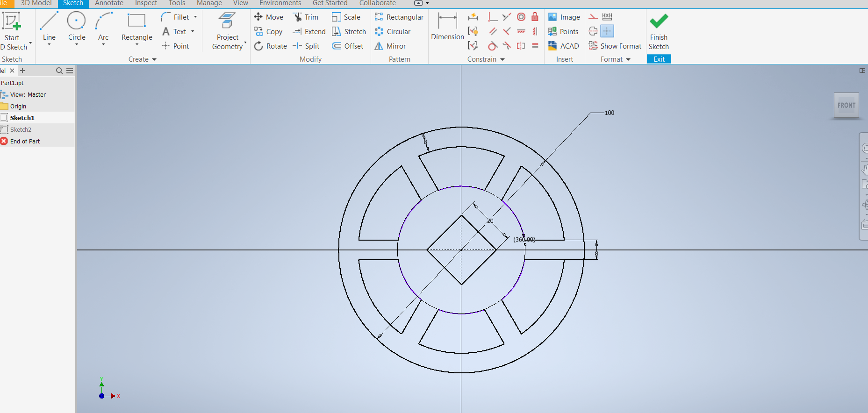
Task: Toggle Centerline format option
Action: (593, 31)
